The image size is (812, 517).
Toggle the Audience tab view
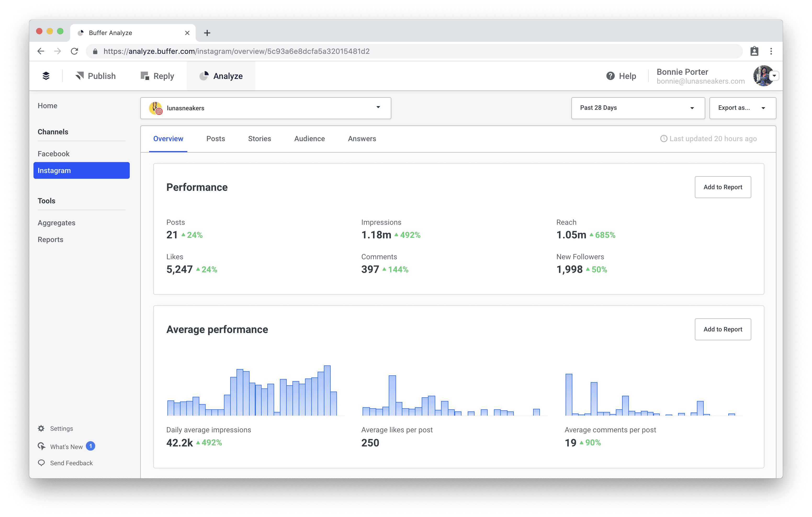coord(309,139)
